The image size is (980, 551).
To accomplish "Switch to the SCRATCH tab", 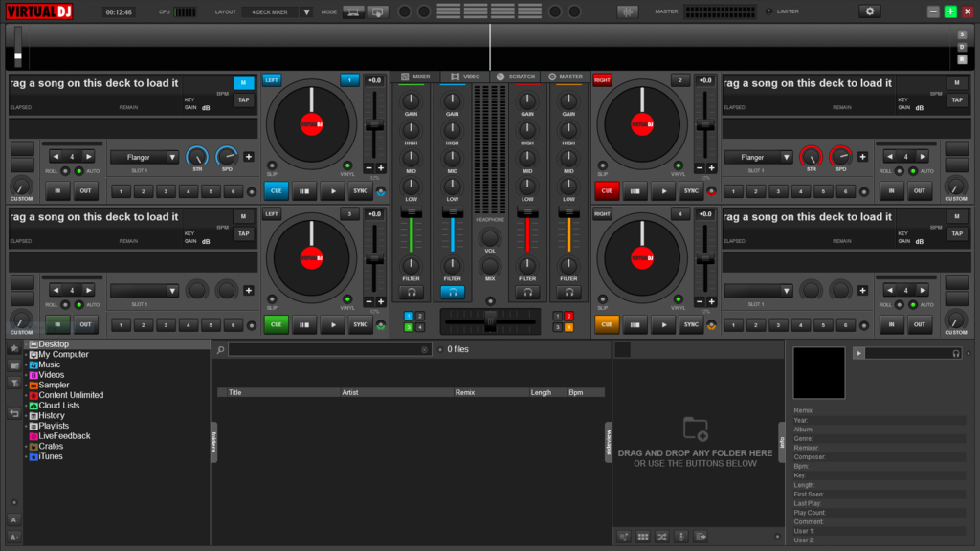I will (x=516, y=76).
